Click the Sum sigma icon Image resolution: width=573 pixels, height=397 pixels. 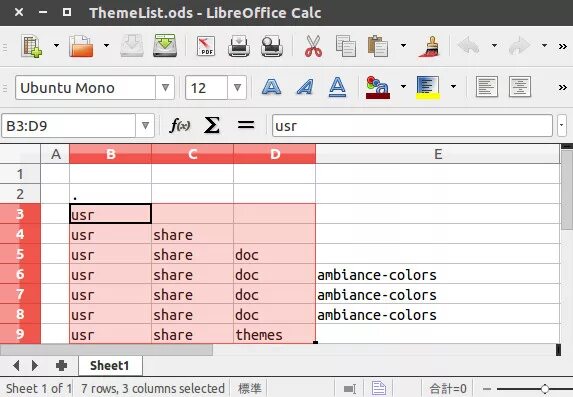pyautogui.click(x=212, y=125)
